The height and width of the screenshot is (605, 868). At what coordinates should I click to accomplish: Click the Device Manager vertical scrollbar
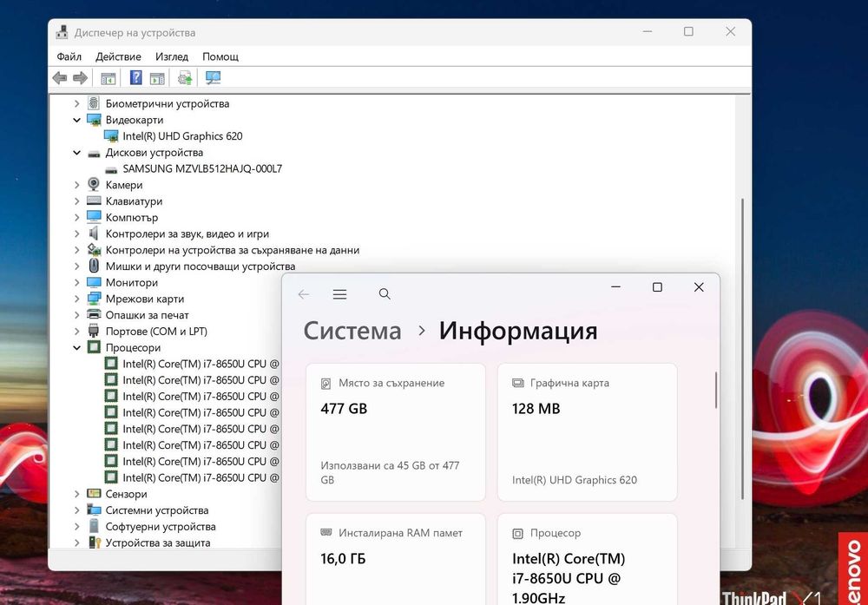742,349
